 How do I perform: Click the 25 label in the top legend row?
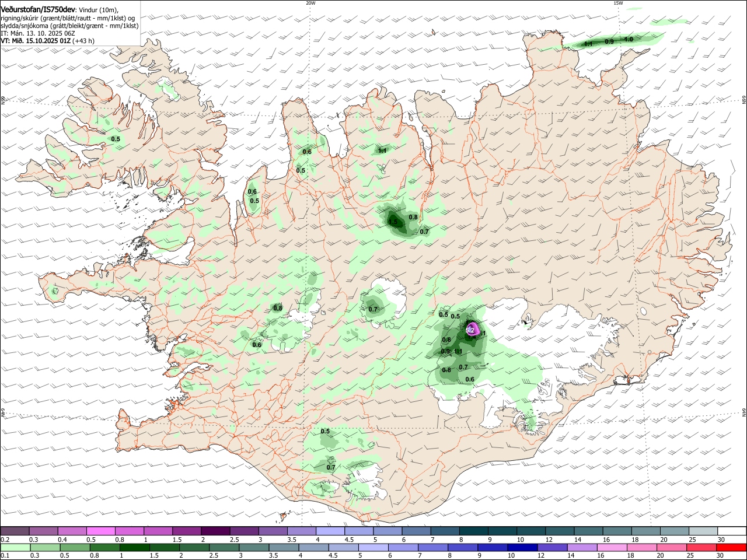coord(692,540)
